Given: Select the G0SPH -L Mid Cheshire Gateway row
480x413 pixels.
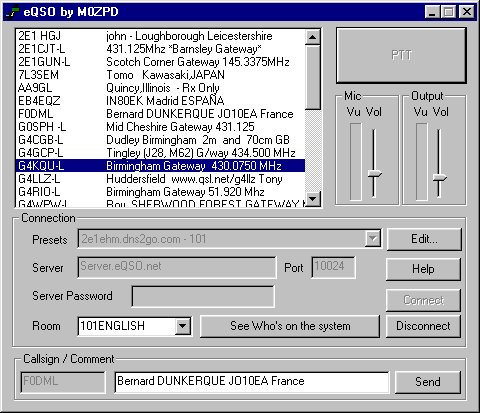Looking at the screenshot, I should click(160, 127).
